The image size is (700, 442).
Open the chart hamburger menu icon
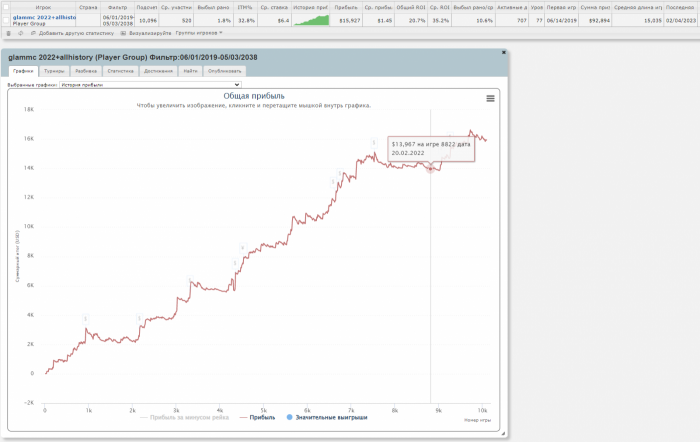(490, 98)
